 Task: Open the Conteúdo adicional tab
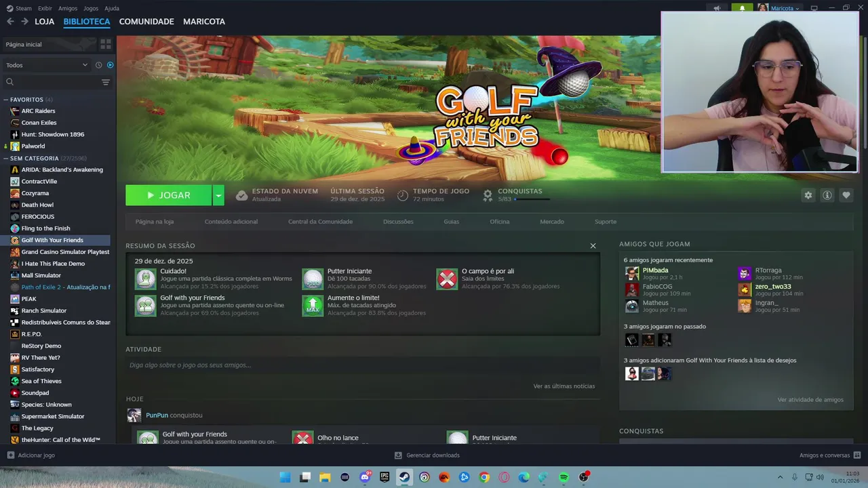click(231, 222)
